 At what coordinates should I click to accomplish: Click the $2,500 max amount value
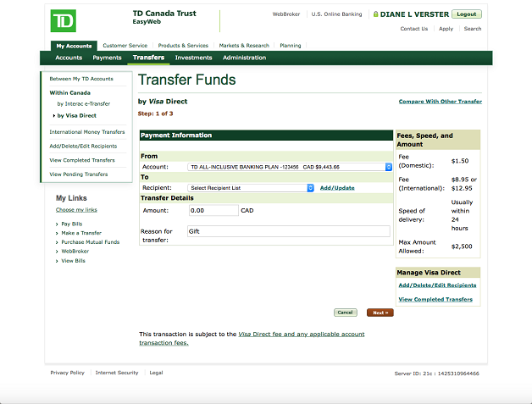(462, 246)
